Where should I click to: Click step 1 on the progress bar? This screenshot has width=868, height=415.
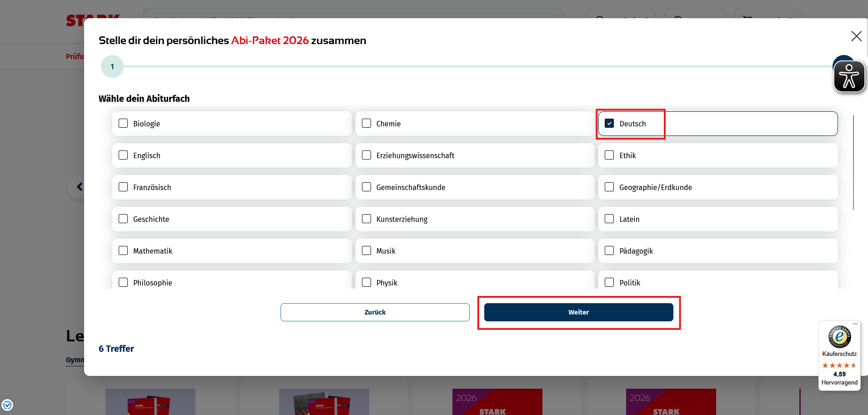coord(112,66)
